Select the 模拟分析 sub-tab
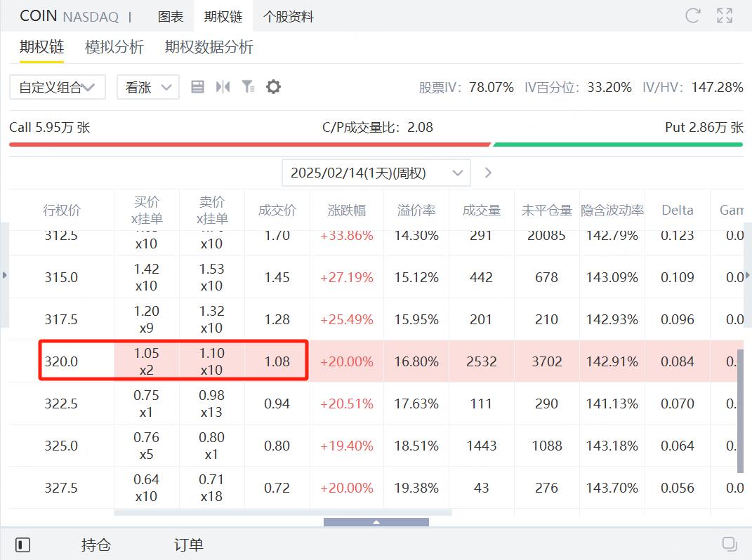 (x=114, y=47)
